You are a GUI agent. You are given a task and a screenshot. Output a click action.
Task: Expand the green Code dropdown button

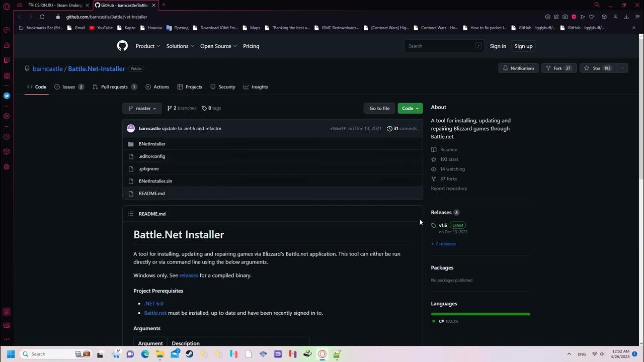tap(410, 108)
